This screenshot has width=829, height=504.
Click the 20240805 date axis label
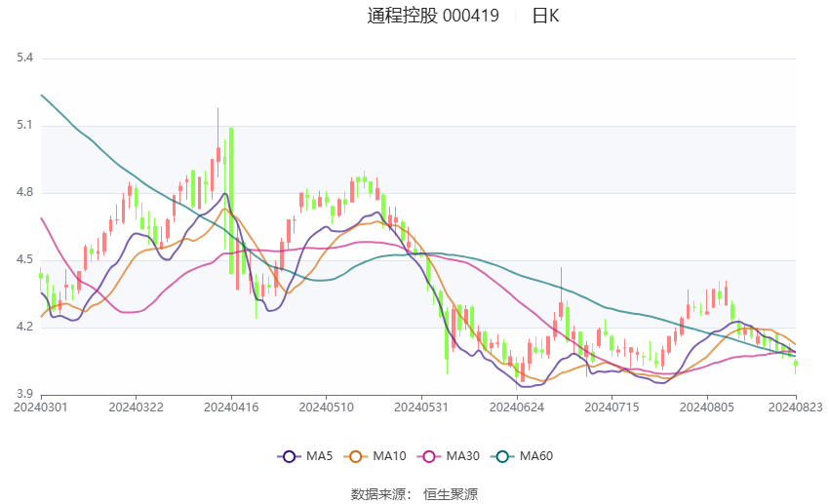pyautogui.click(x=707, y=407)
